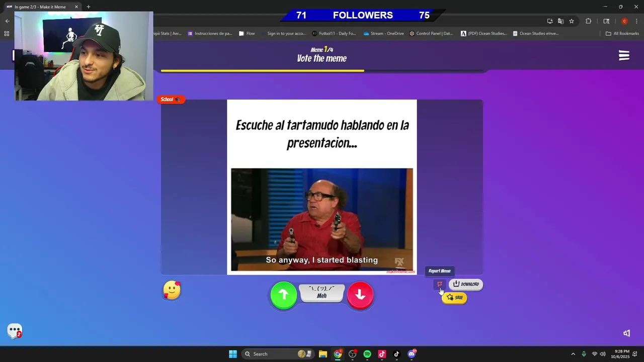Viewport: 644px width, 362px height.
Task: Open the Flow bookmark
Action: pos(247,34)
